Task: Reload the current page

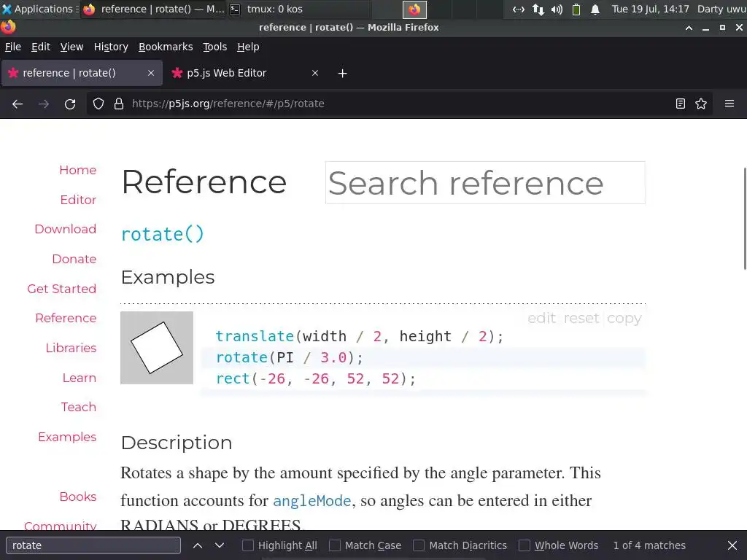Action: pyautogui.click(x=70, y=104)
